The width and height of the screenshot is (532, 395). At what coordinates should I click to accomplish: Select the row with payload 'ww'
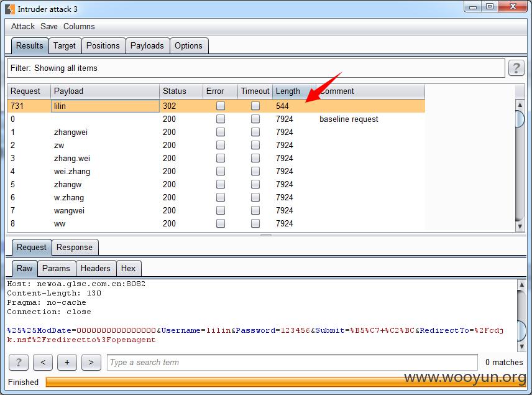click(216, 223)
